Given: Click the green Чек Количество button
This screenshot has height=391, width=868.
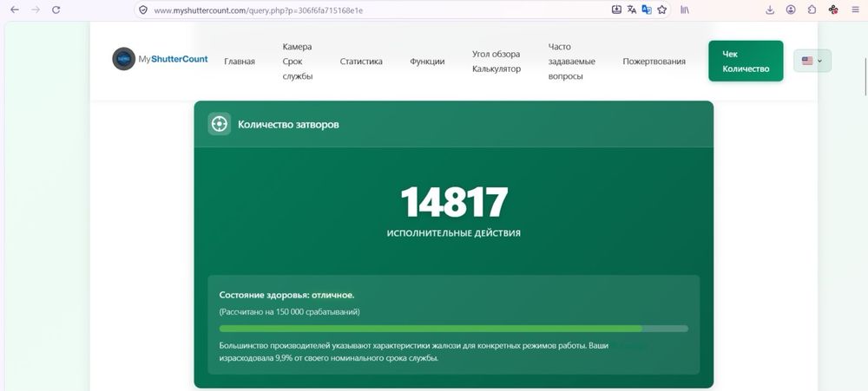Looking at the screenshot, I should coord(746,61).
